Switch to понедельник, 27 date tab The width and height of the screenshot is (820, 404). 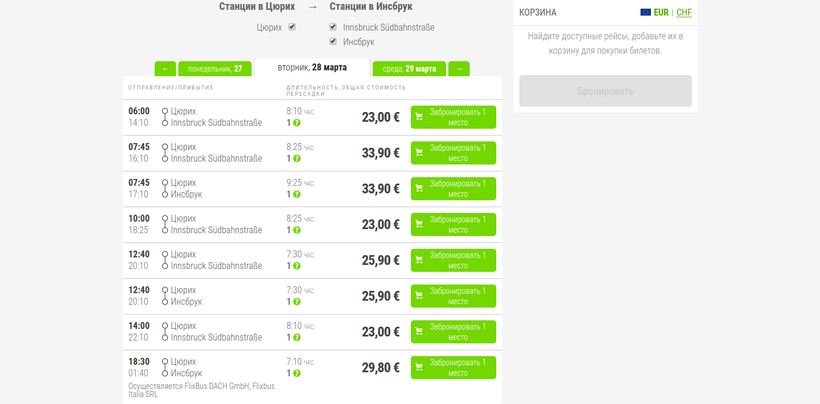point(214,69)
